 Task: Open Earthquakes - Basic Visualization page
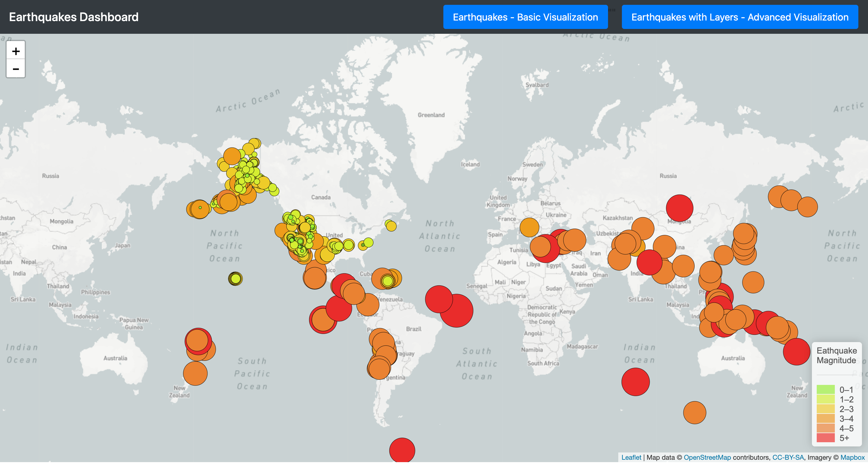pos(525,17)
